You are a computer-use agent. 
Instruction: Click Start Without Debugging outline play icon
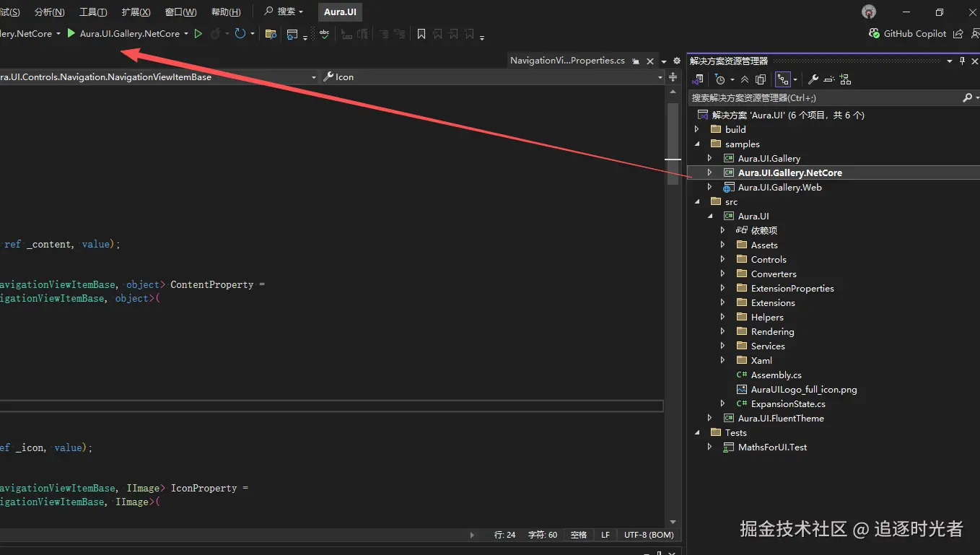coord(198,33)
